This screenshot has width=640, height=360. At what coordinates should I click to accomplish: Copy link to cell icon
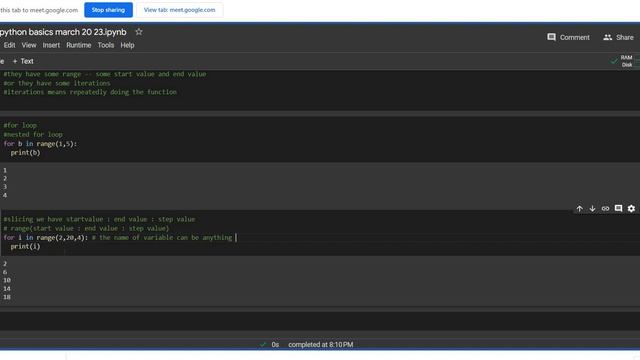click(x=605, y=209)
